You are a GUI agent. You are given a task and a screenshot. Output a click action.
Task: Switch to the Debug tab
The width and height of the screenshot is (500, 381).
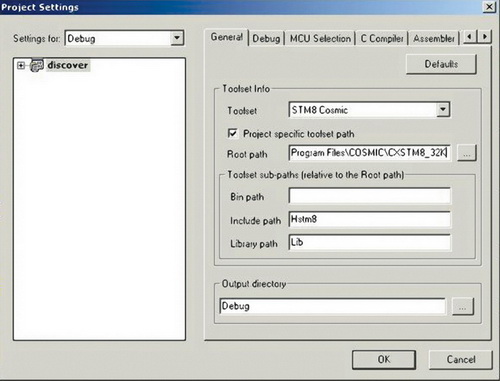tap(266, 38)
